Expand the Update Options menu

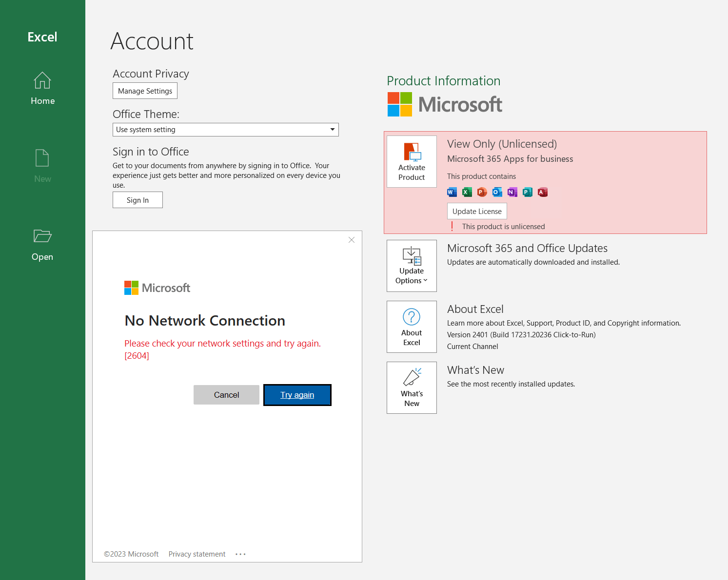click(412, 266)
